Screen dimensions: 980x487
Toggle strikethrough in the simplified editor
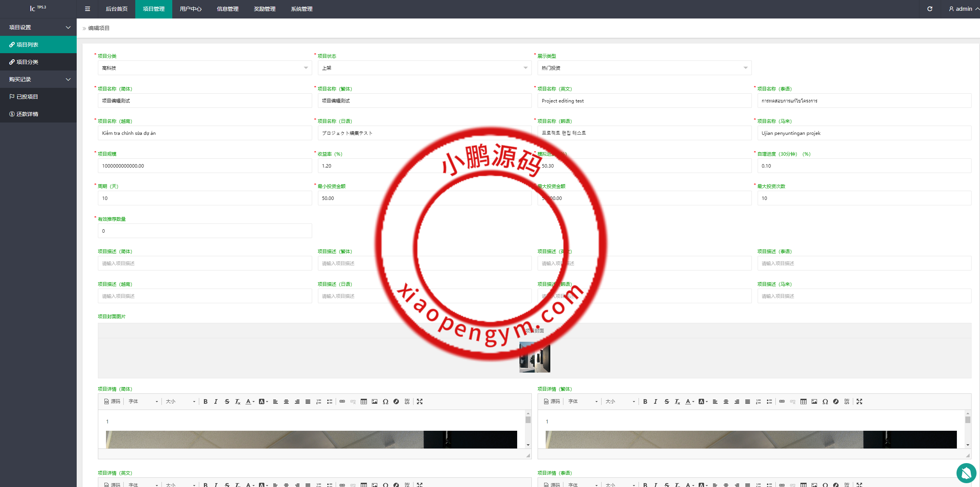[227, 401]
